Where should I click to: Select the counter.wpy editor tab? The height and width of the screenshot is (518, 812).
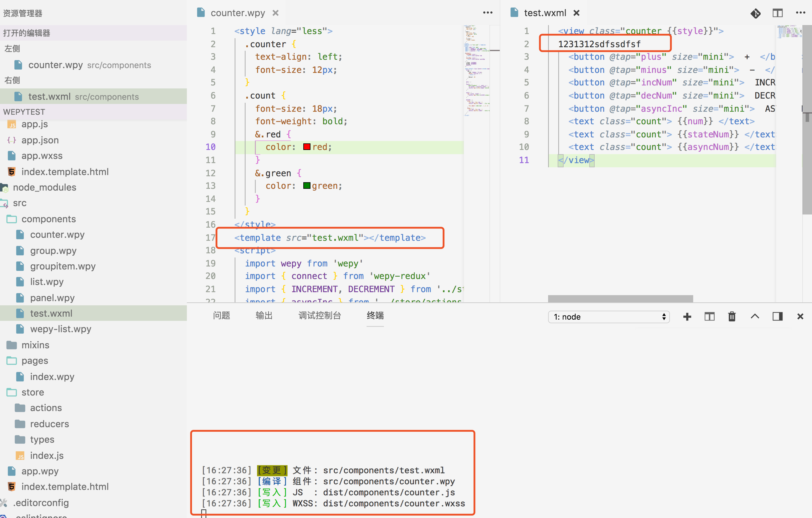coord(237,13)
